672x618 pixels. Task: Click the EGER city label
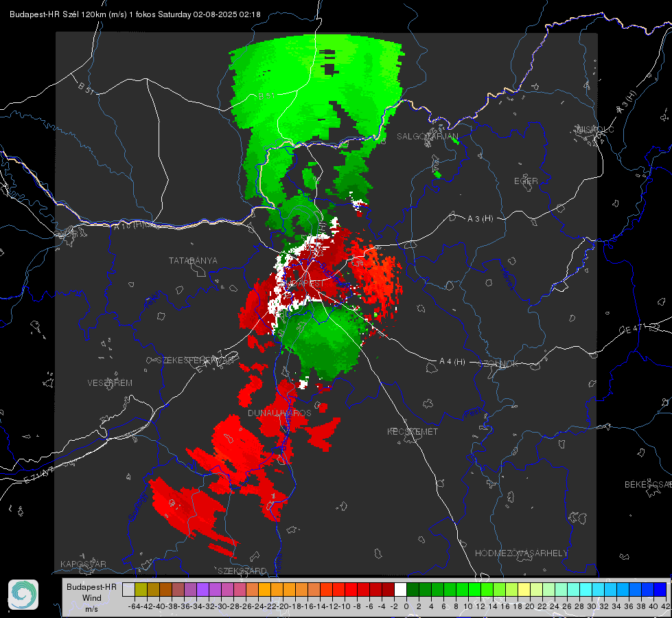[526, 181]
